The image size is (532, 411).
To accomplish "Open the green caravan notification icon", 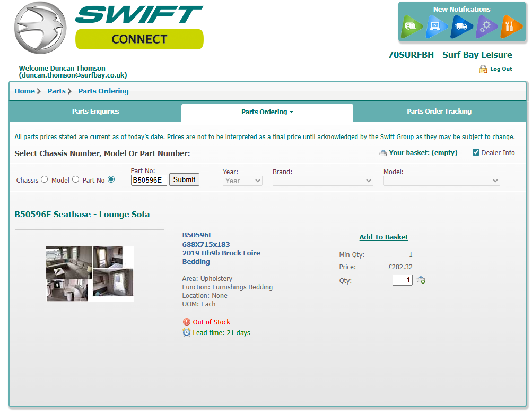I will [x=412, y=27].
